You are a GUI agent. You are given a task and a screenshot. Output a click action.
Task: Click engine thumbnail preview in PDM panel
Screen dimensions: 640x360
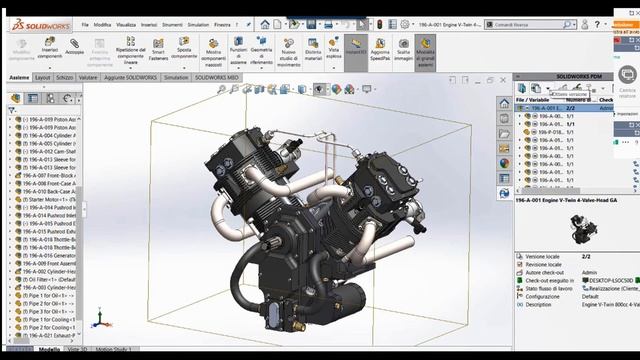pos(583,229)
